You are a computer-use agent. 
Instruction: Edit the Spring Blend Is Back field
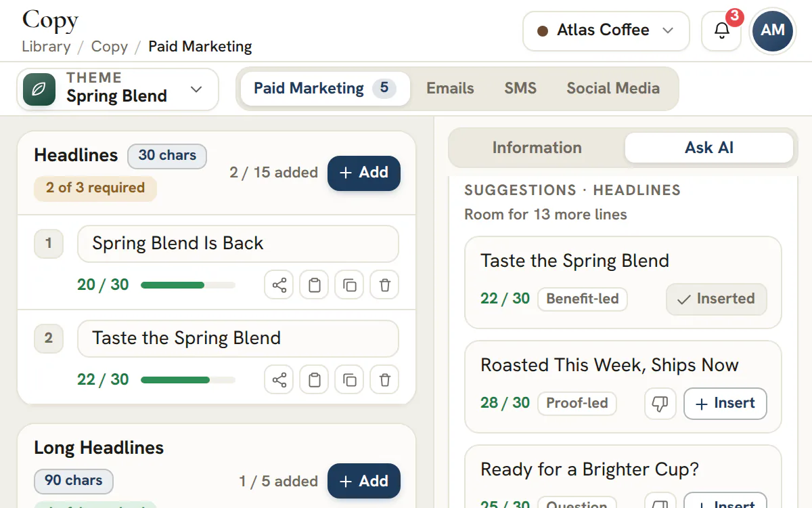pyautogui.click(x=238, y=244)
